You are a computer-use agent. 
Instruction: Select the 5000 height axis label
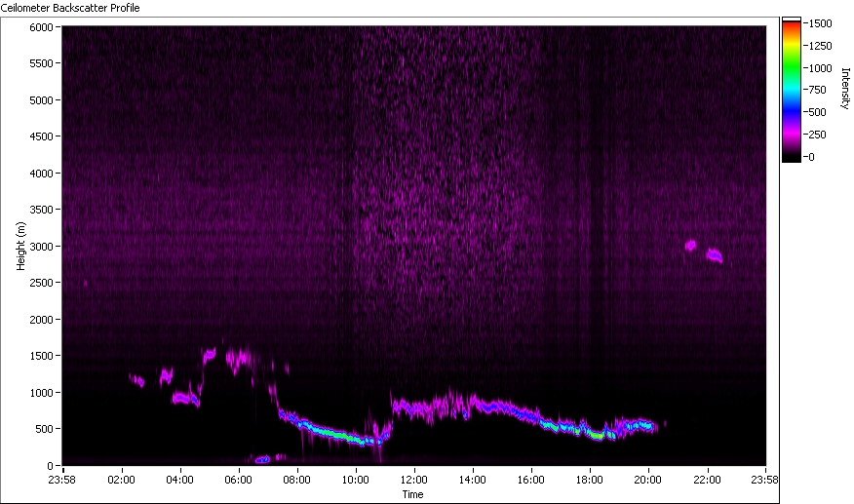pyautogui.click(x=41, y=100)
